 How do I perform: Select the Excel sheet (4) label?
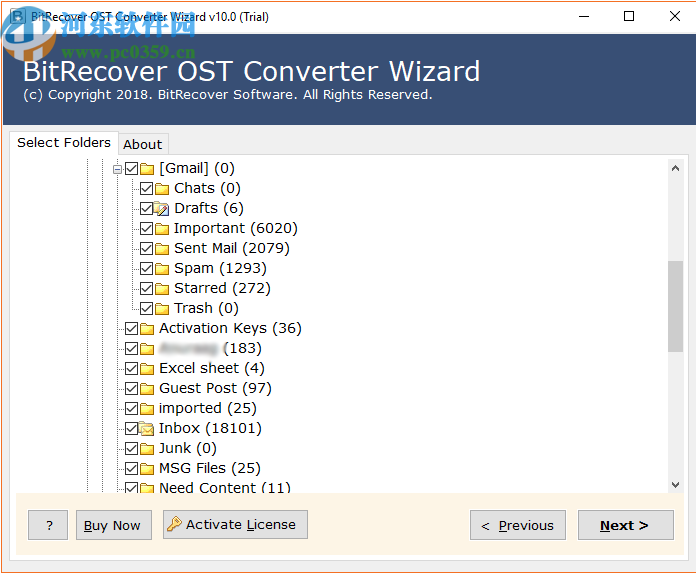212,369
